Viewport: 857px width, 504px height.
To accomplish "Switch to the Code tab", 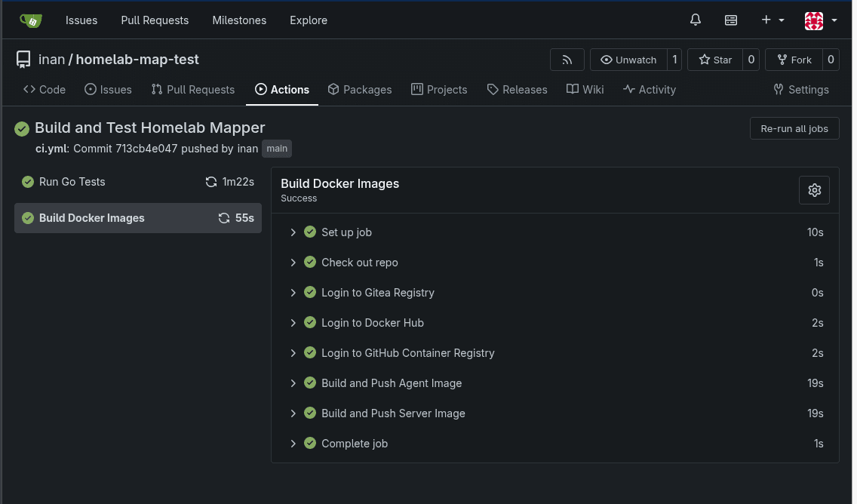I will tap(45, 89).
